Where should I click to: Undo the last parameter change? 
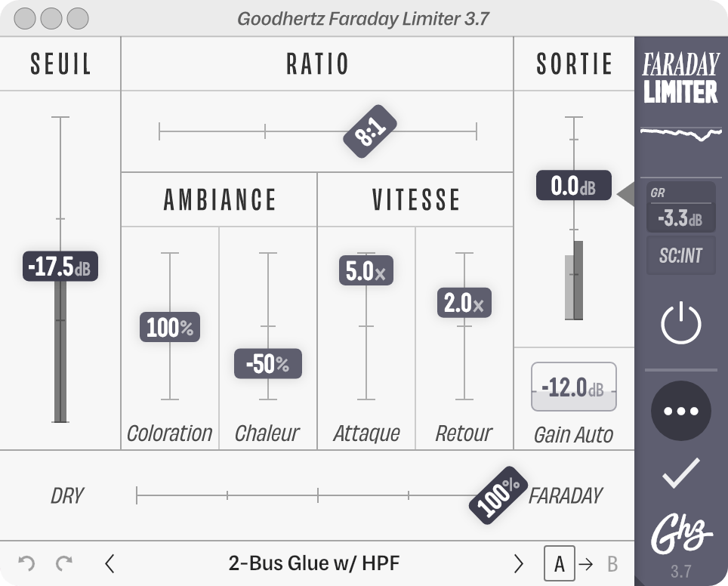(26, 563)
